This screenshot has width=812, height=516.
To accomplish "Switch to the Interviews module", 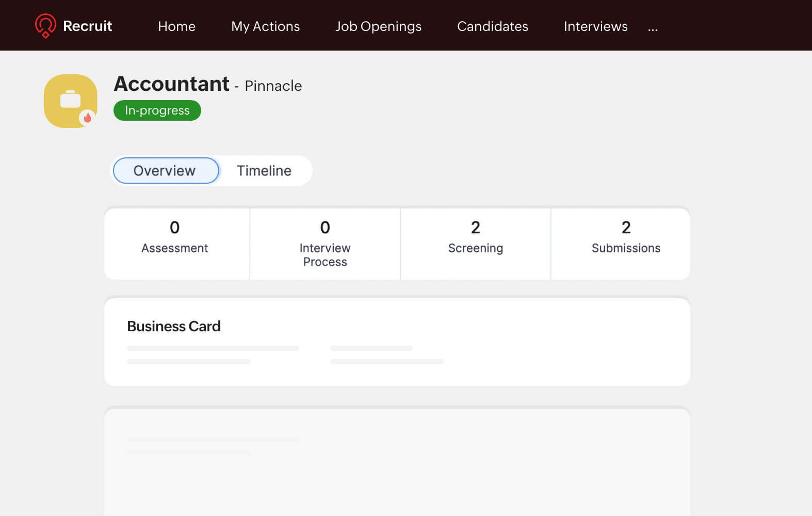I will pyautogui.click(x=595, y=26).
